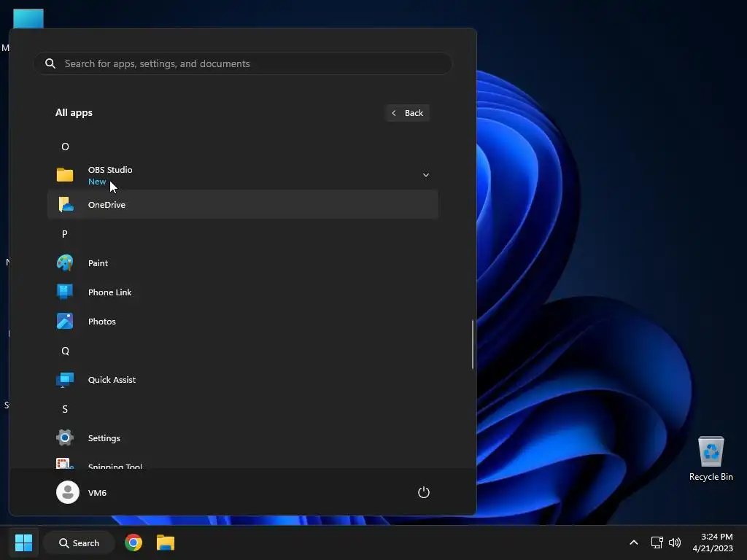Viewport: 747px width, 560px height.
Task: Click the VM6 account name
Action: point(97,493)
